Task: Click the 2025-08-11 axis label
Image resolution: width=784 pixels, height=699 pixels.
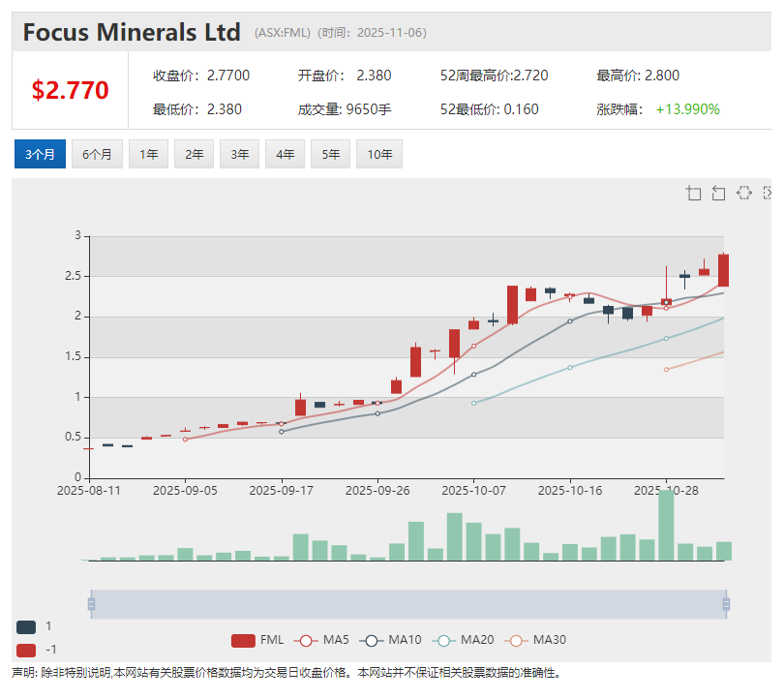Action: coord(89,491)
